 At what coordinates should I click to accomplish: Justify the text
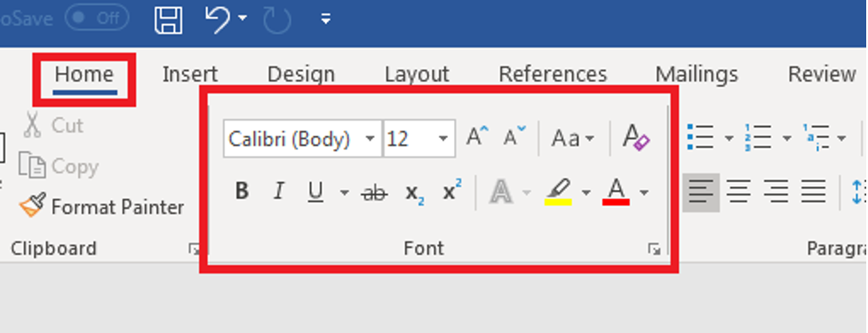[x=813, y=193]
